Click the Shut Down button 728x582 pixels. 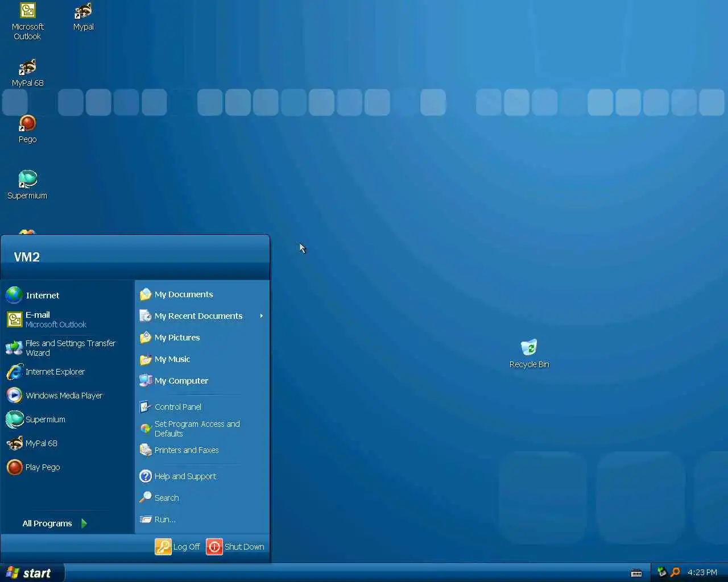235,547
